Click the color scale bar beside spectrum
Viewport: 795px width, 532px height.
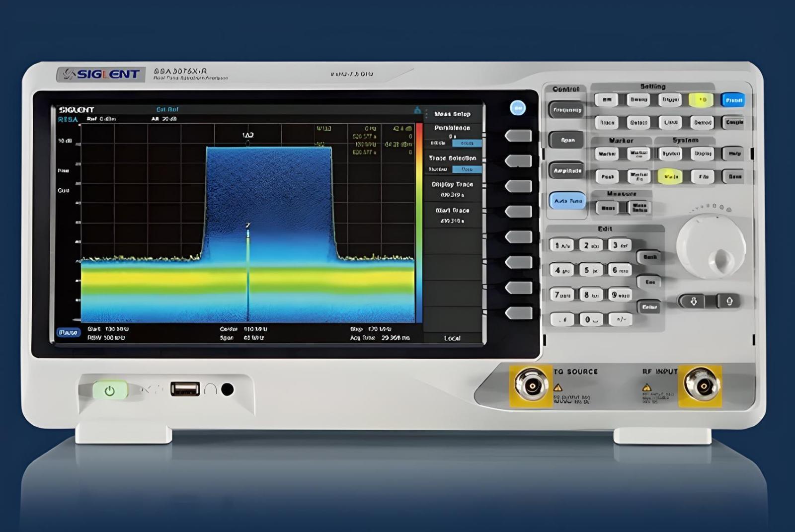419,223
